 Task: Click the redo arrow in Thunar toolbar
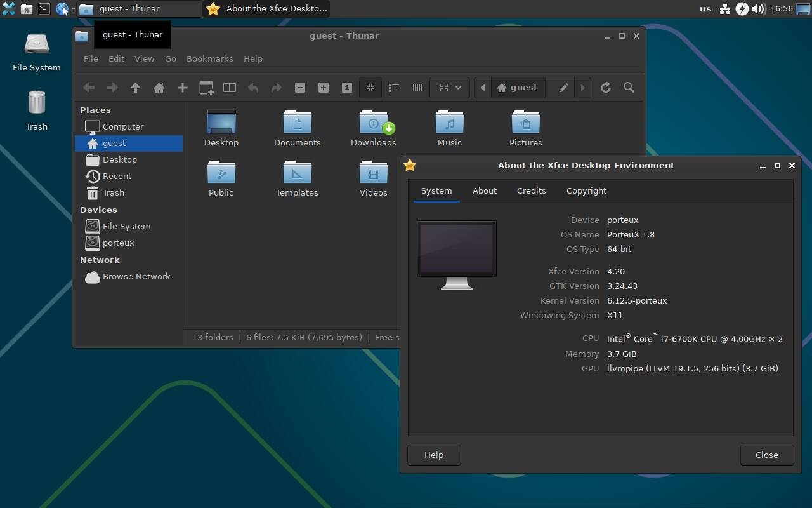pos(277,88)
